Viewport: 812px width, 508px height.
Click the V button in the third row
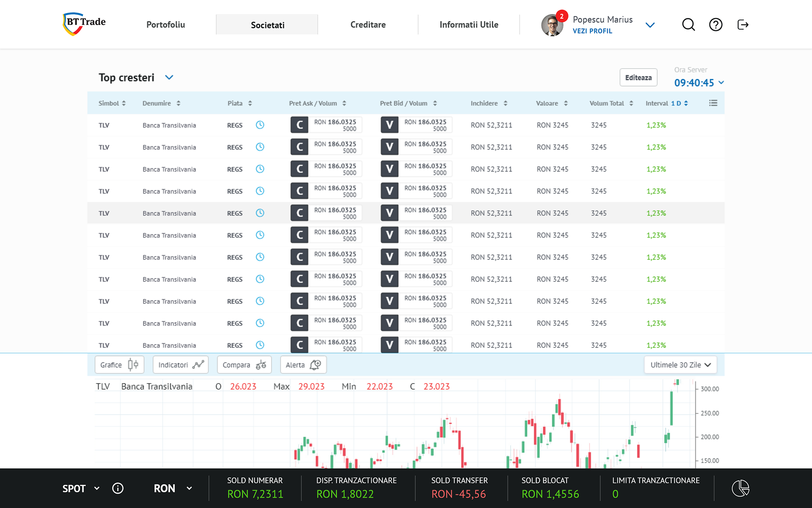[390, 169]
